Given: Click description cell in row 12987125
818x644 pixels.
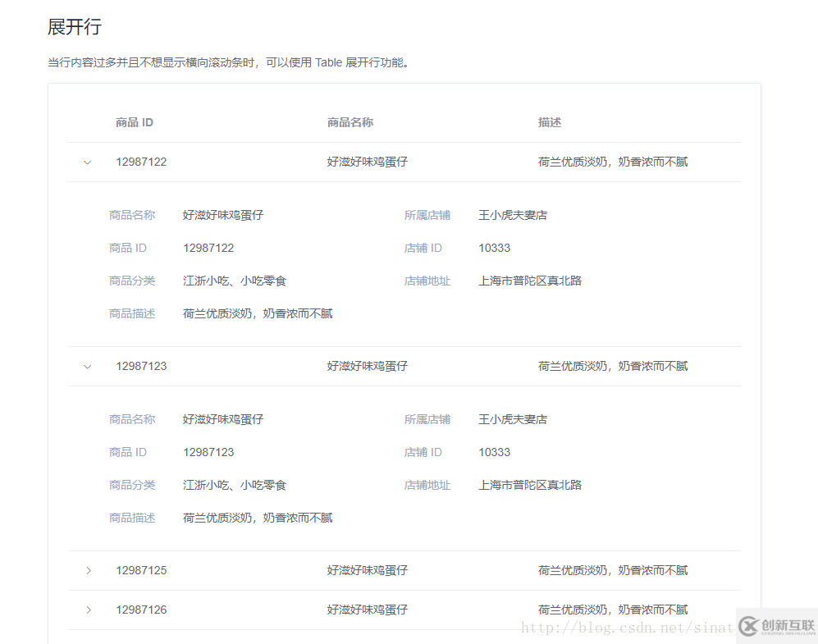Looking at the screenshot, I should (x=613, y=570).
